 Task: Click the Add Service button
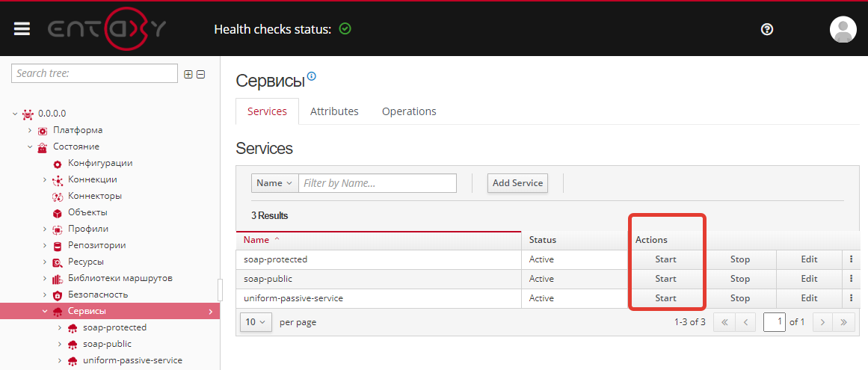click(517, 183)
